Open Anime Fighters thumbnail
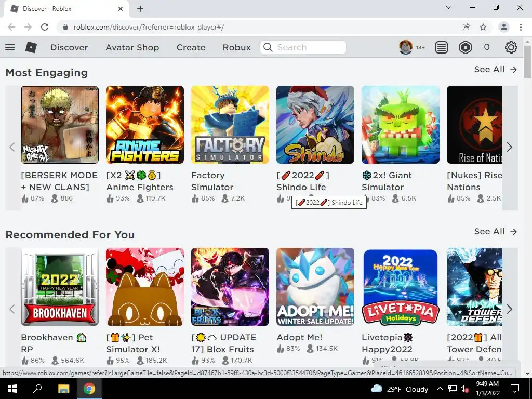The image size is (532, 399). click(x=145, y=125)
